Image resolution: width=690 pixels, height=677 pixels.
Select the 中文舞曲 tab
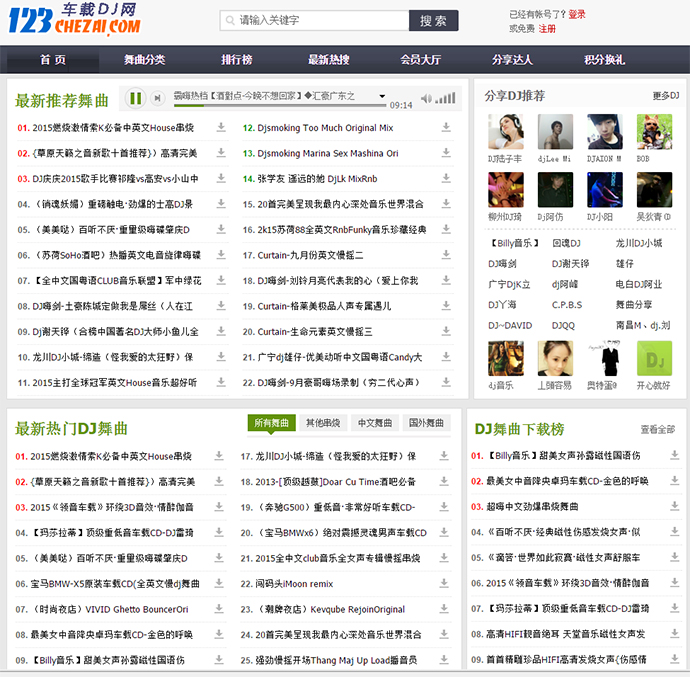coord(374,423)
